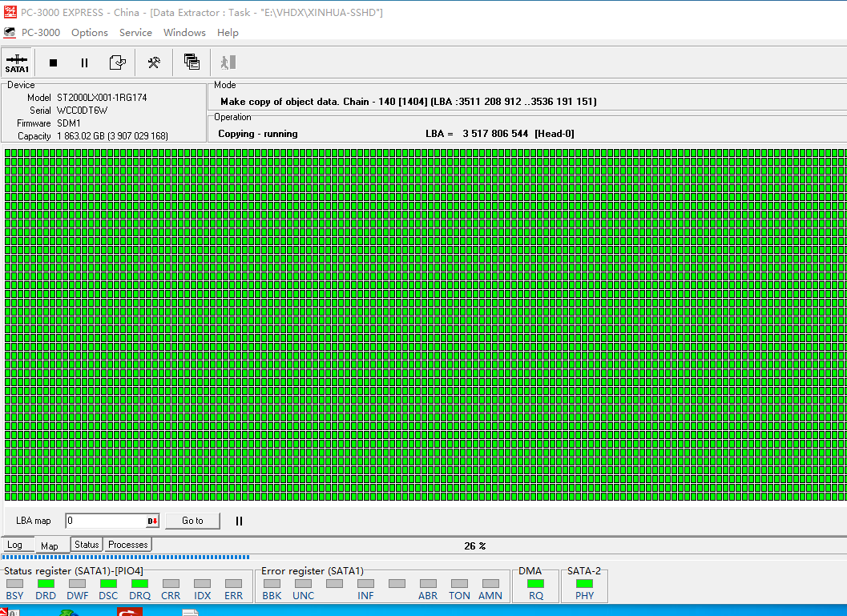The width and height of the screenshot is (847, 616).
Task: Open the LBA map dropdown selector
Action: (x=153, y=521)
